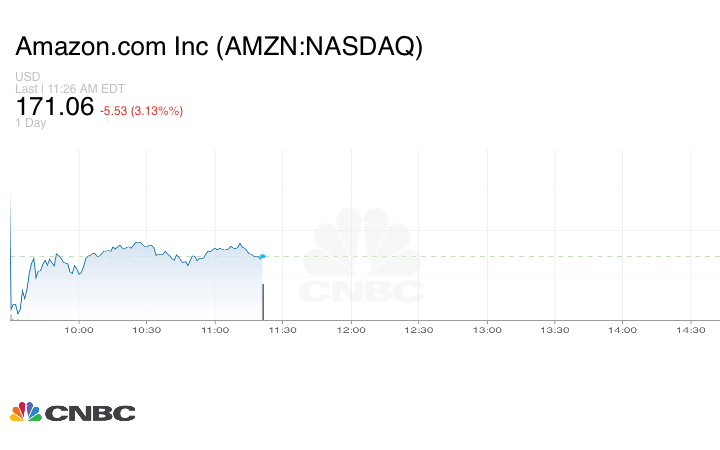
Task: Click the CNBC peacock logo at bottom left
Action: pos(72,412)
